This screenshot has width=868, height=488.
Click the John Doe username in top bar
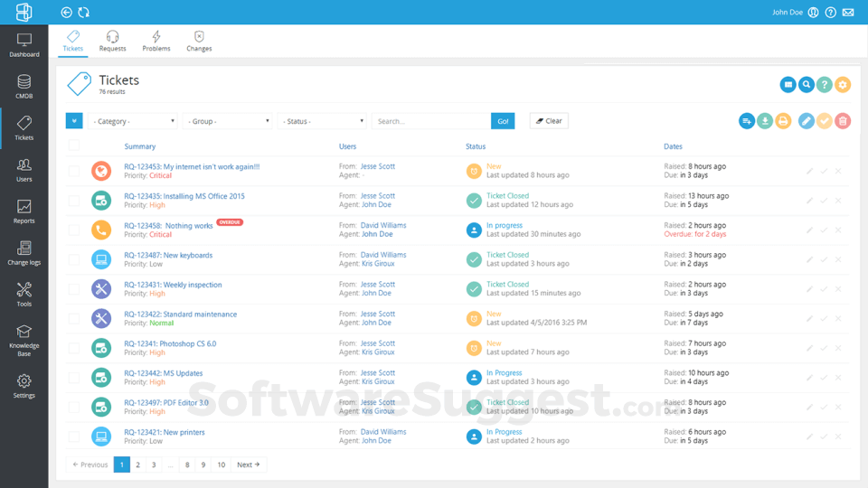click(788, 12)
